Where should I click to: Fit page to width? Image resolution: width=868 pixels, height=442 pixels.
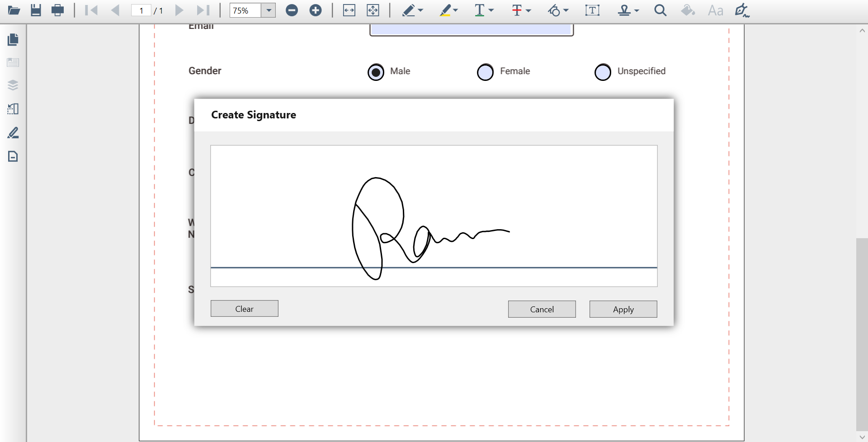tap(349, 10)
